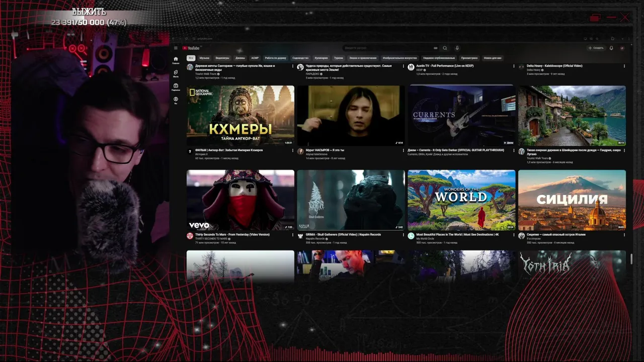644x362 pixels.
Task: Open the Wonders of the World thumbnail
Action: [x=461, y=200]
